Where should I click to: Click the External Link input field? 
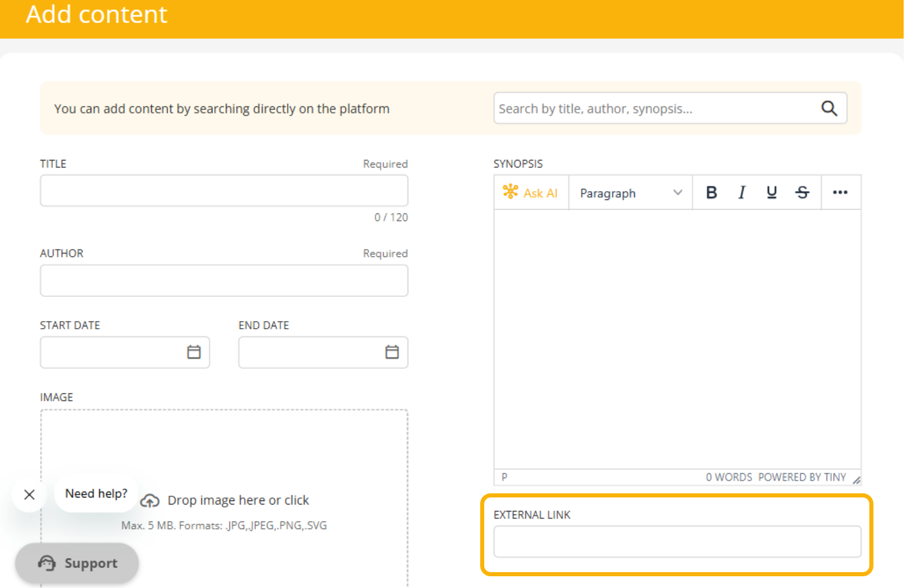pos(677,542)
